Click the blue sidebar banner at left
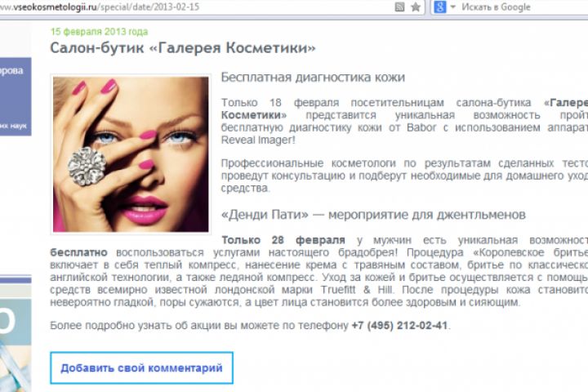This screenshot has height=392, width=588. 16,96
